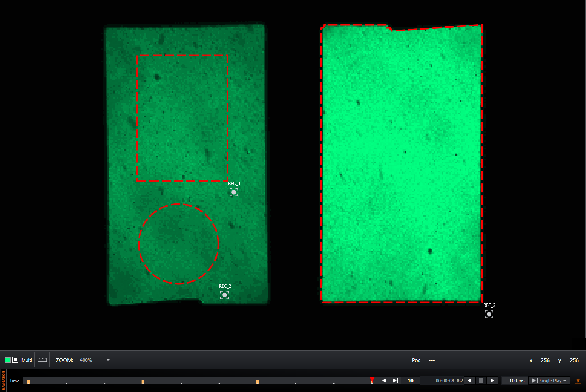Stop playback with the square button

coord(481,381)
